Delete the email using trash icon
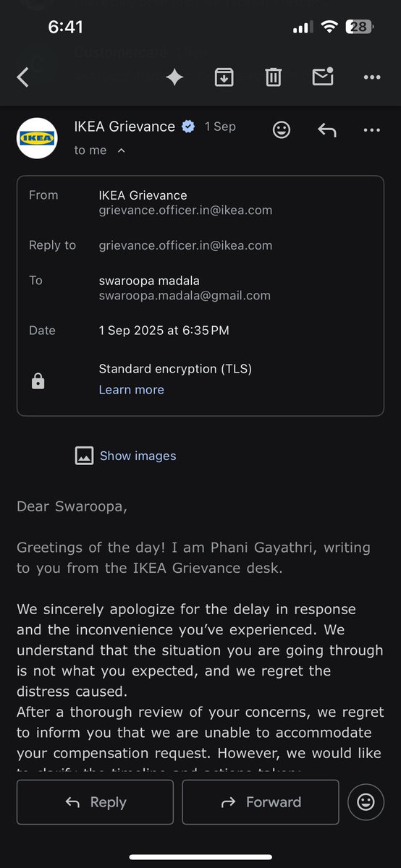 (273, 77)
